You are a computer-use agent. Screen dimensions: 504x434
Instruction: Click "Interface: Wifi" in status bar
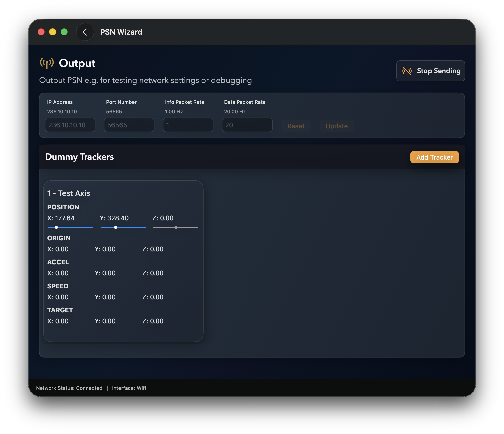129,388
